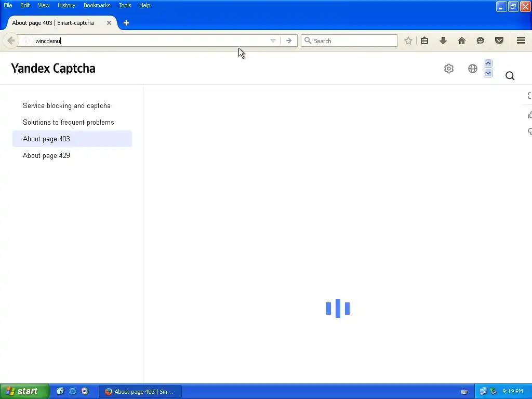
Task: Click the site info icon in address bar
Action: [26, 41]
